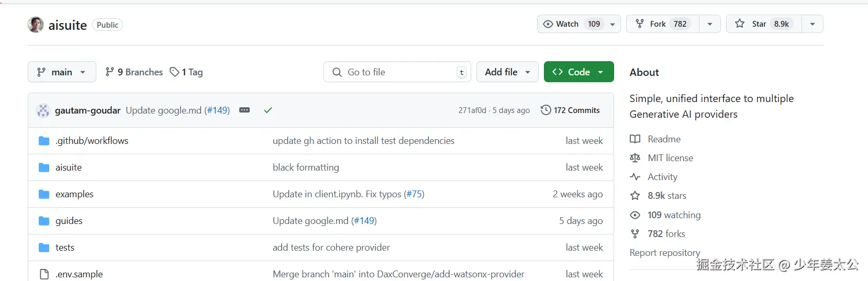
Task: Open the 1 Tag page
Action: [x=186, y=72]
